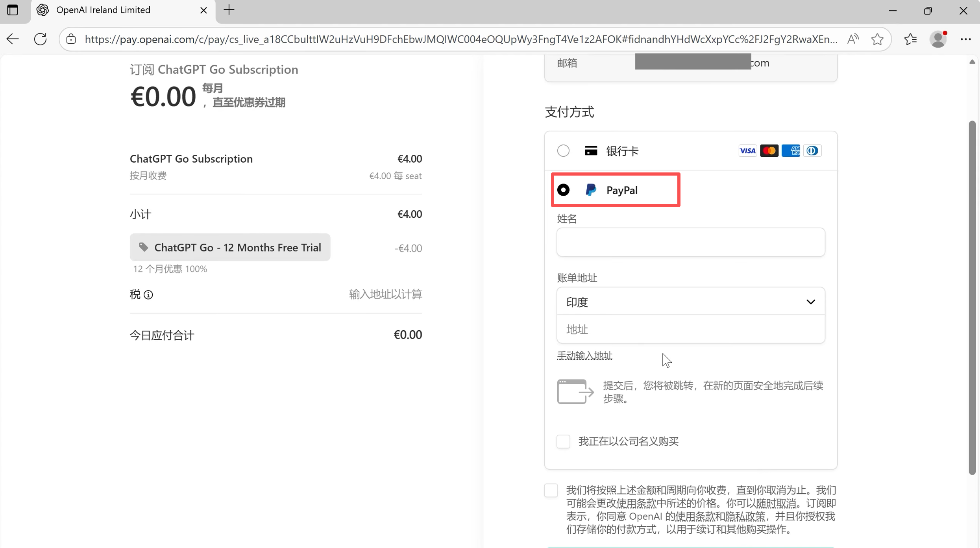Activate the read aloud icon
The height and width of the screenshot is (548, 980).
point(852,39)
